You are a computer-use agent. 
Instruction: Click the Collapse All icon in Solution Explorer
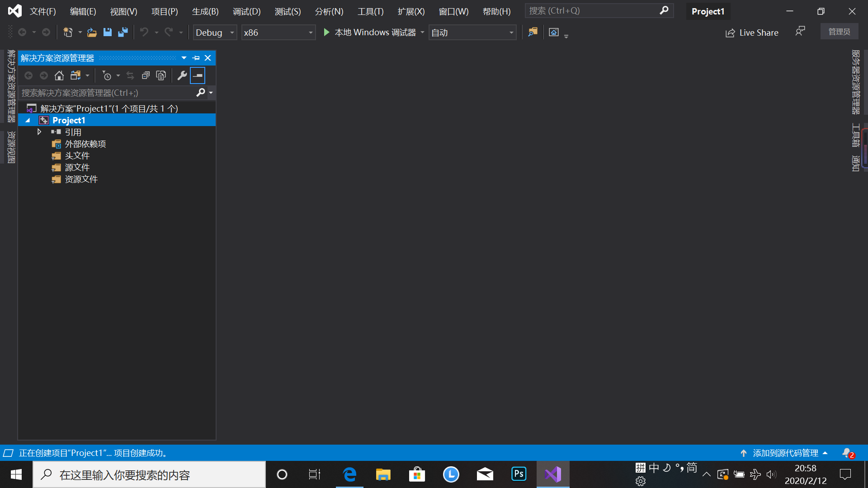coord(146,75)
